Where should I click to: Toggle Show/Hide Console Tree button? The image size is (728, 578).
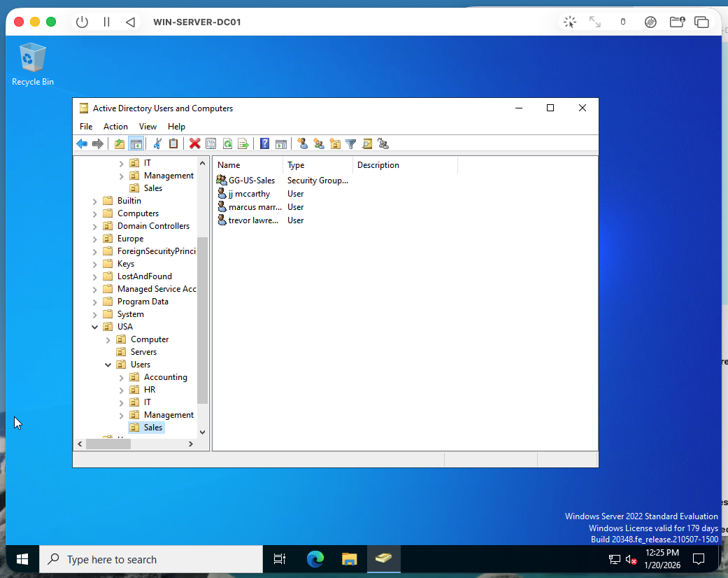[136, 143]
